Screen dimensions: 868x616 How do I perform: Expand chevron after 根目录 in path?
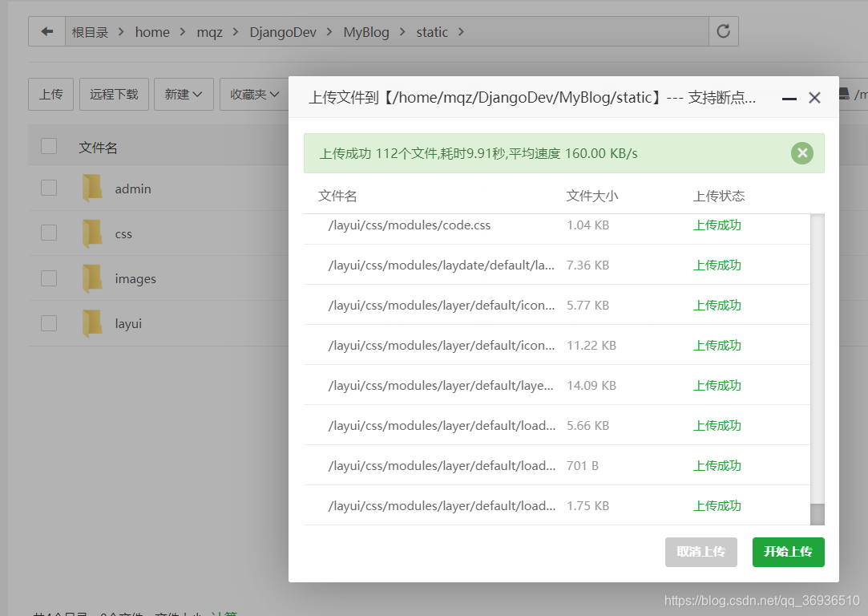(x=121, y=32)
